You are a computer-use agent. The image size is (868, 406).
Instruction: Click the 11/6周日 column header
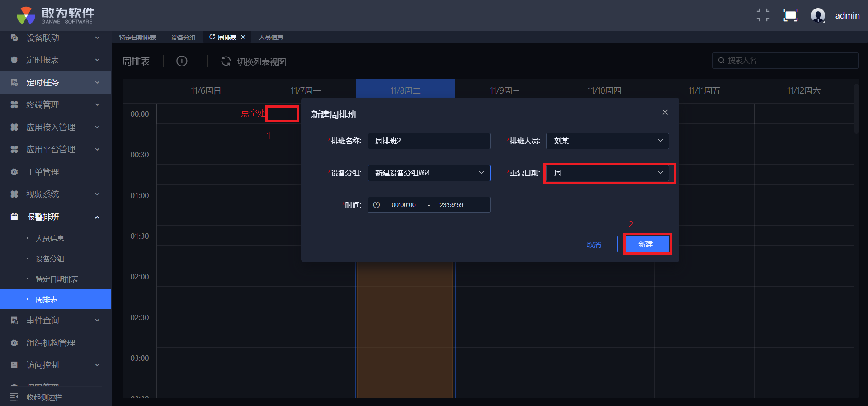(206, 91)
